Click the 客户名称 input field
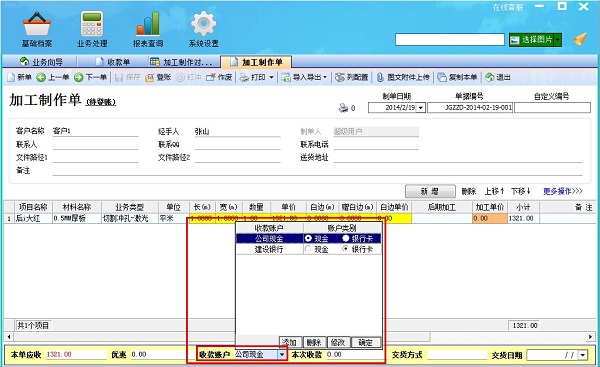Viewport: 600px width, 367px height. coord(95,131)
